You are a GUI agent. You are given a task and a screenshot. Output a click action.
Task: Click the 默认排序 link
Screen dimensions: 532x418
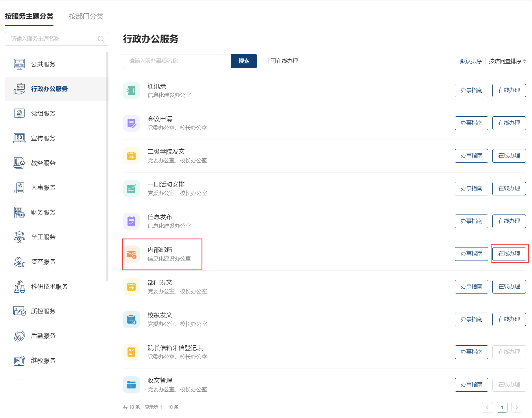point(471,61)
